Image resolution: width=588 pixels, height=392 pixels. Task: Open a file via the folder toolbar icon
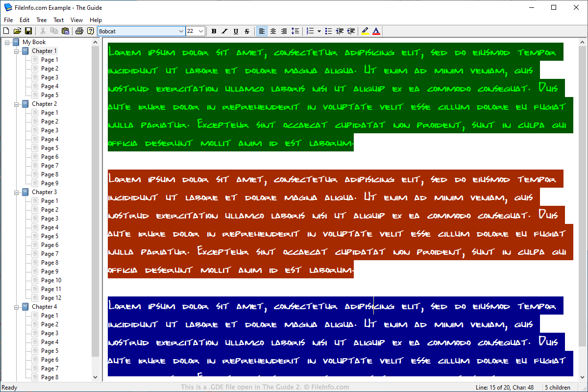point(18,31)
